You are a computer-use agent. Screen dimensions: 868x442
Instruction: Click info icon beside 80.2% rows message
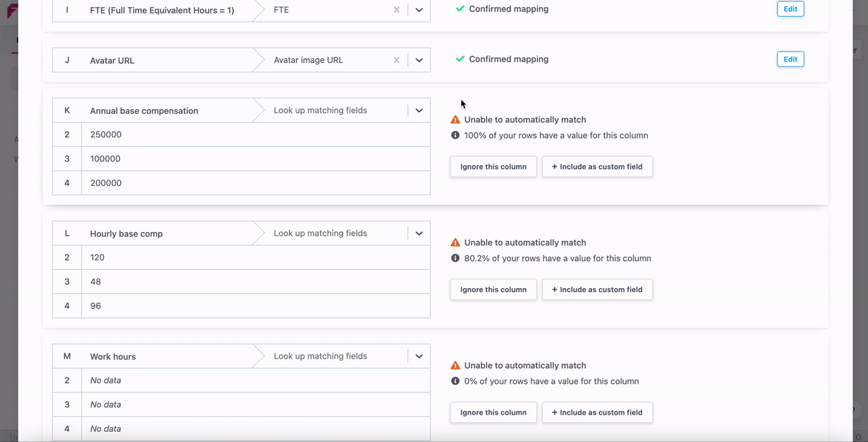[x=455, y=258]
